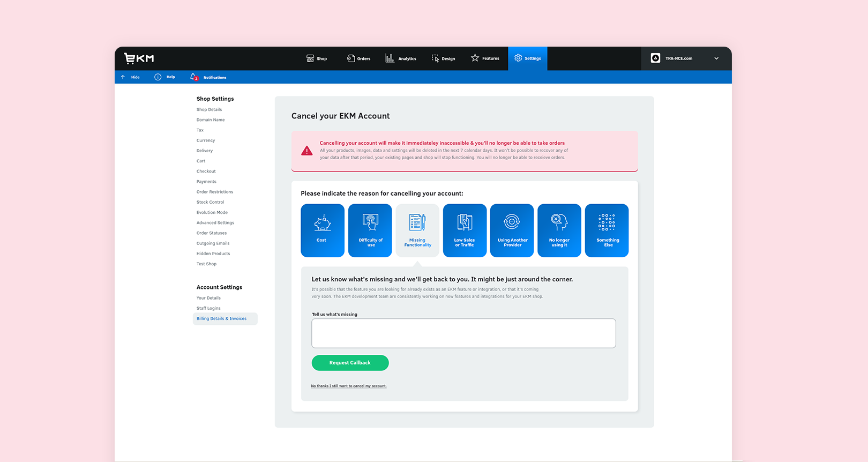Expand the TRA-NCE.com account dropdown
Image resolution: width=868 pixels, height=462 pixels.
pyautogui.click(x=716, y=58)
